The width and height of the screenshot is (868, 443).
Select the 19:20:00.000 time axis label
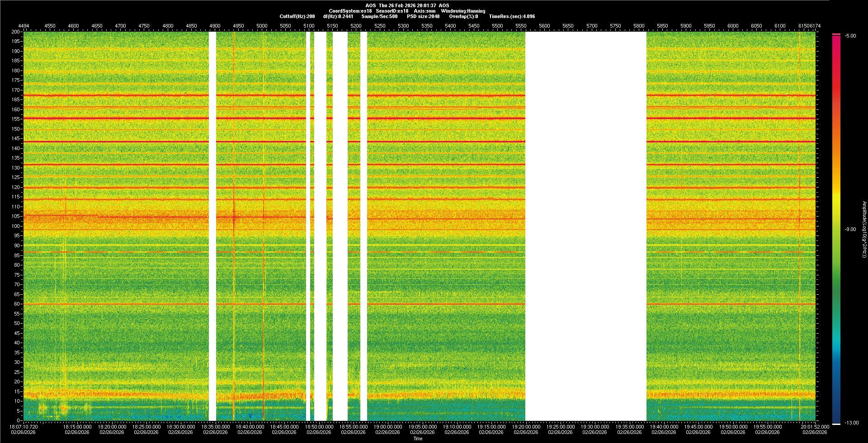click(526, 427)
